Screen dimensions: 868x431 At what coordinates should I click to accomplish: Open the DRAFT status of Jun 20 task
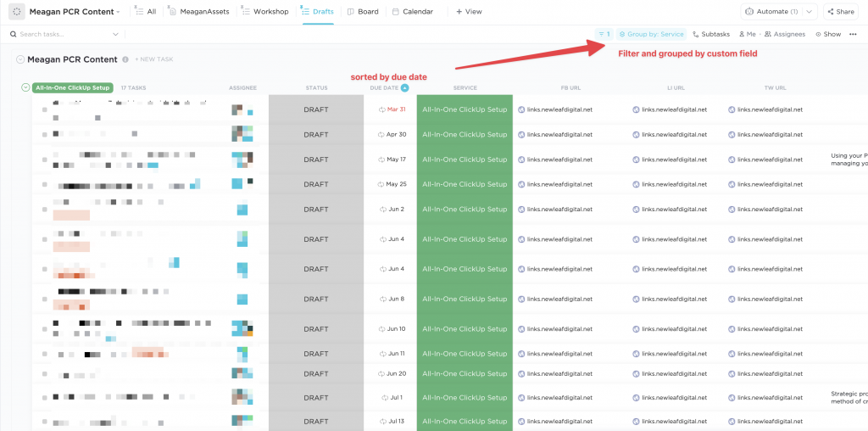316,374
